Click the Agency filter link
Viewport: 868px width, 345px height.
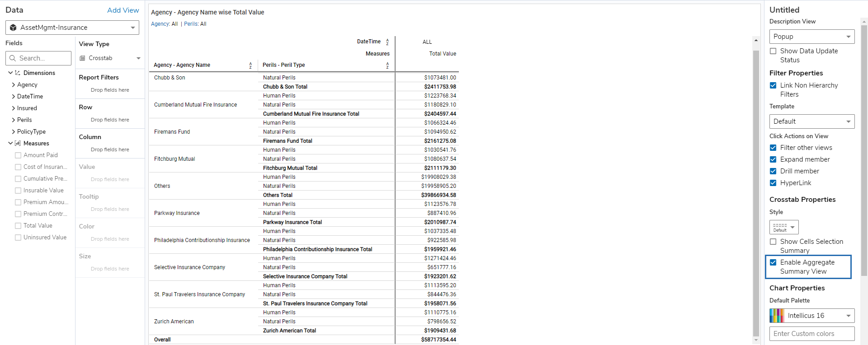tap(160, 24)
